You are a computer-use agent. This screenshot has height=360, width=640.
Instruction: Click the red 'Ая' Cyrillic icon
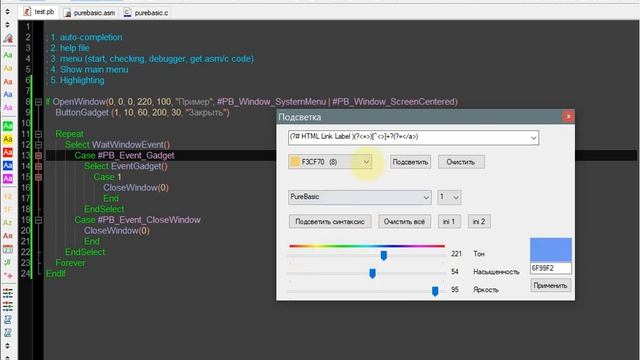pos(8,236)
